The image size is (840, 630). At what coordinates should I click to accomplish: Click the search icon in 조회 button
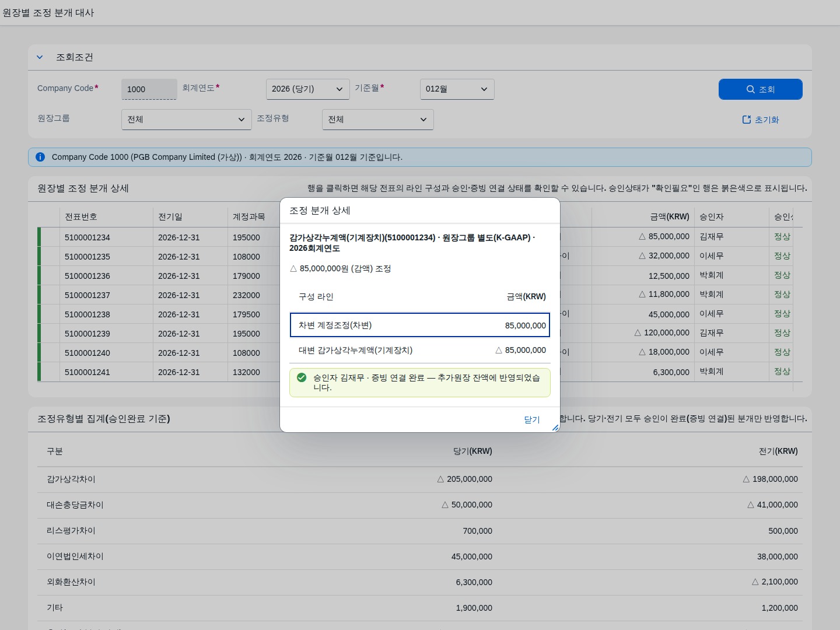[751, 89]
